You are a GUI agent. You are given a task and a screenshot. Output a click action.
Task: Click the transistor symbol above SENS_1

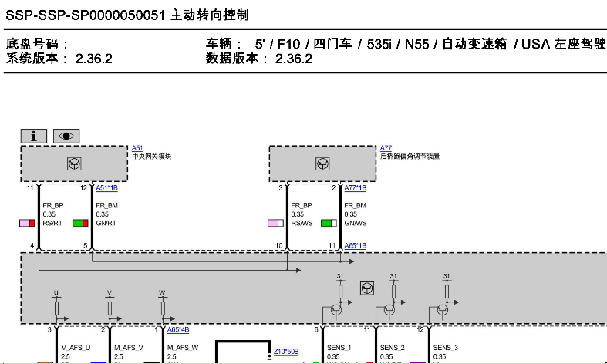click(x=336, y=310)
